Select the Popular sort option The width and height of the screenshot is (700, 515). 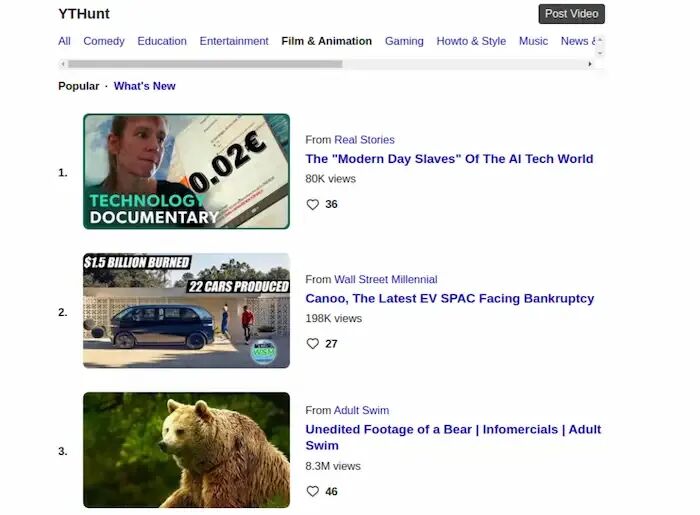coord(79,86)
